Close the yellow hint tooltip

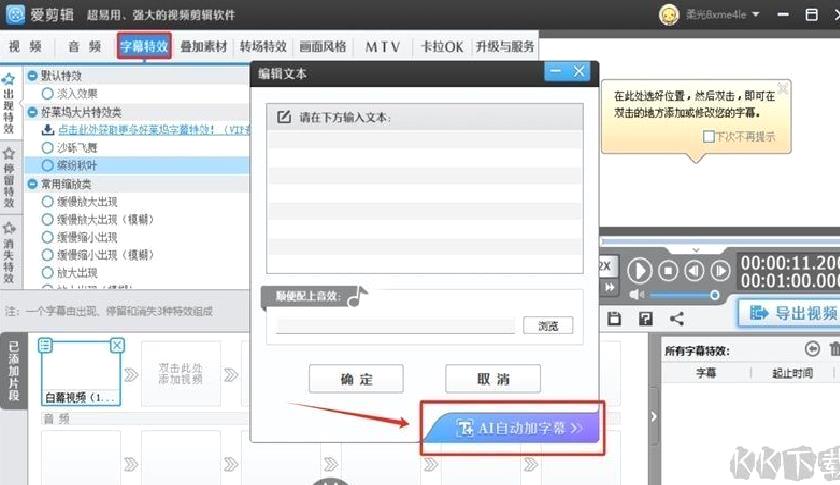783,88
